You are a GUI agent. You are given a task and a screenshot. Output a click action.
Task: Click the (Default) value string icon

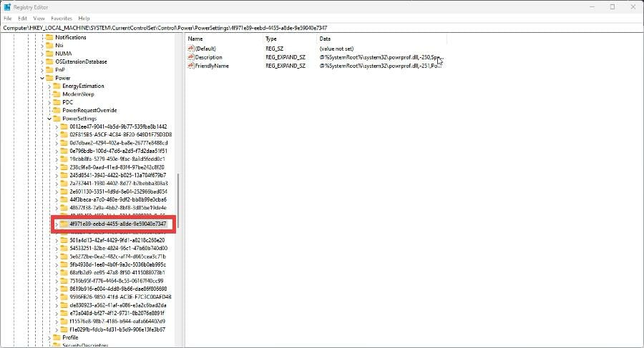190,49
